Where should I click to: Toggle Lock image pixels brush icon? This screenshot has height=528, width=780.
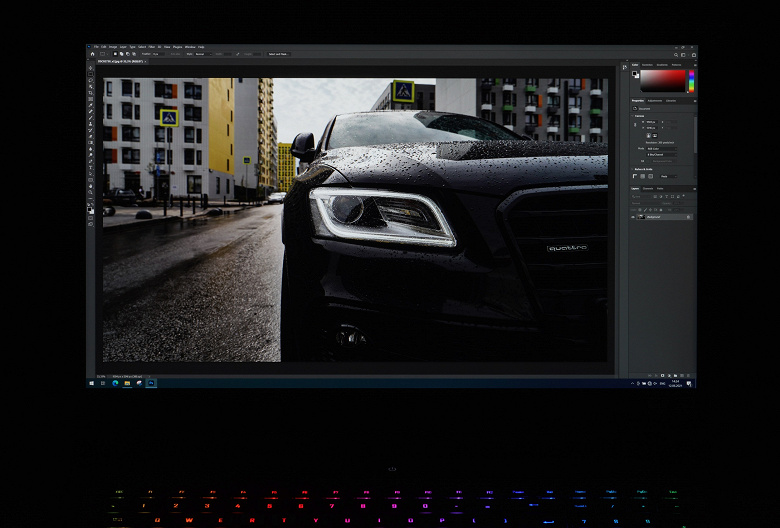(645, 210)
